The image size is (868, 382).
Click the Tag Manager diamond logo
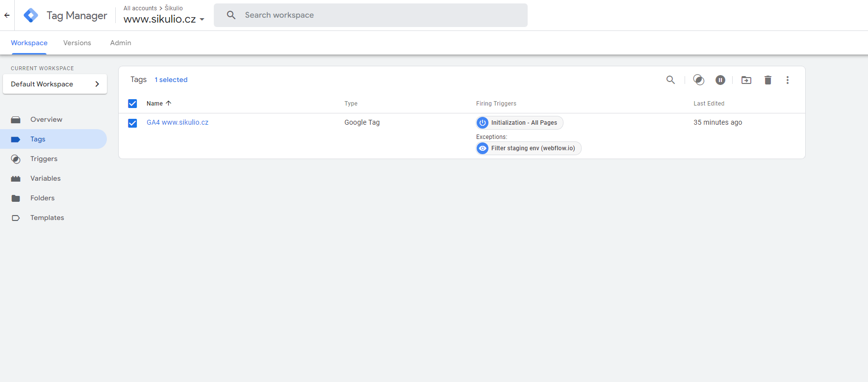click(31, 15)
